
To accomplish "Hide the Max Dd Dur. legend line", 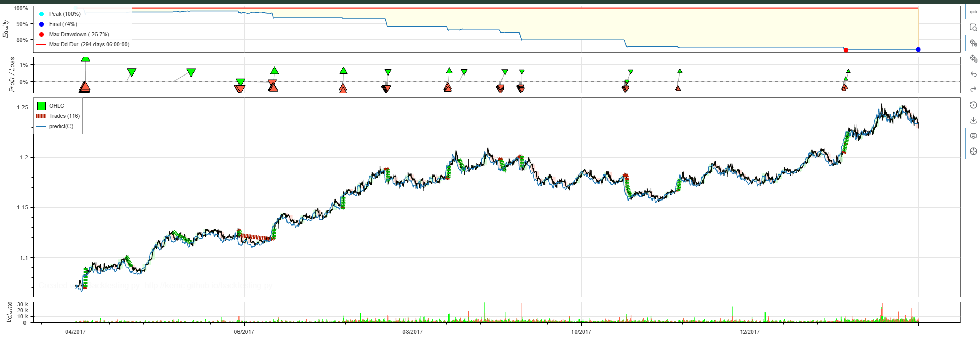I will (83, 44).
